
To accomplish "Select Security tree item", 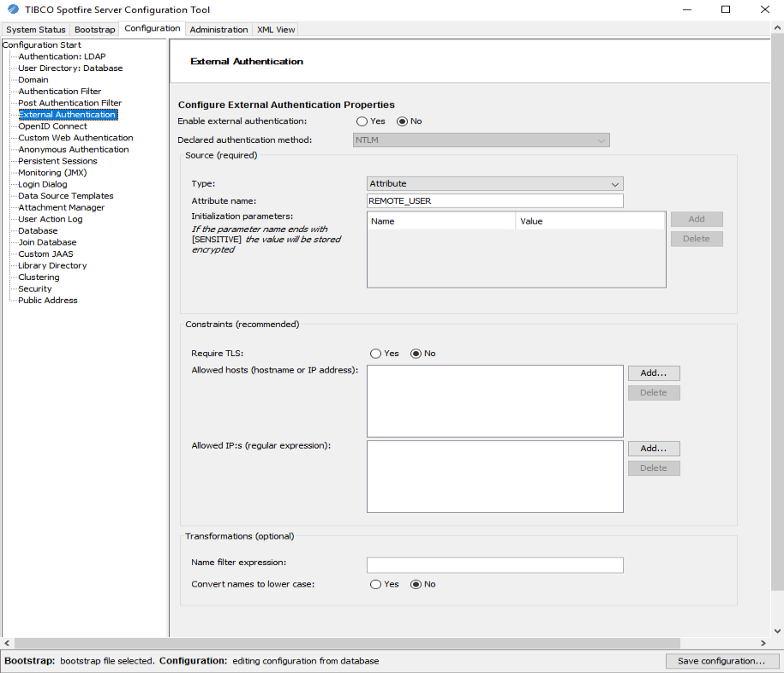I will click(x=35, y=289).
